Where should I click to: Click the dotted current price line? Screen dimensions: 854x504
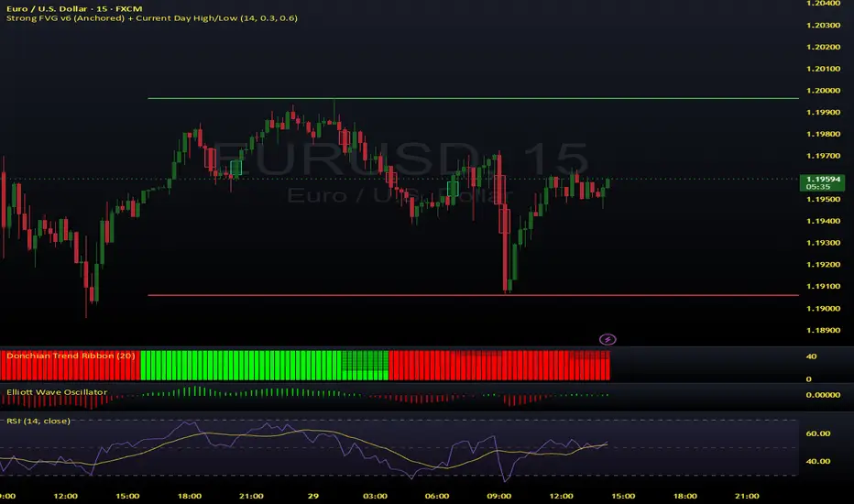pyautogui.click(x=400, y=179)
